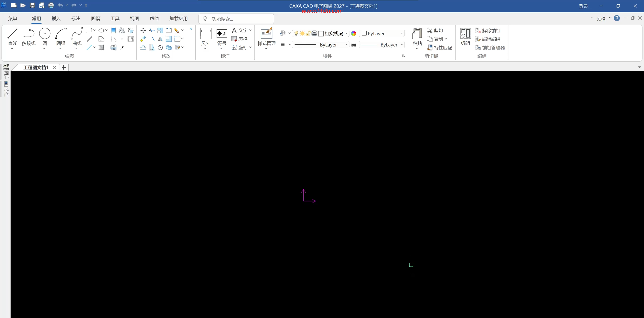Click the parallel lines tool icon
Screen dimensions: 644x318
pyautogui.click(x=89, y=39)
